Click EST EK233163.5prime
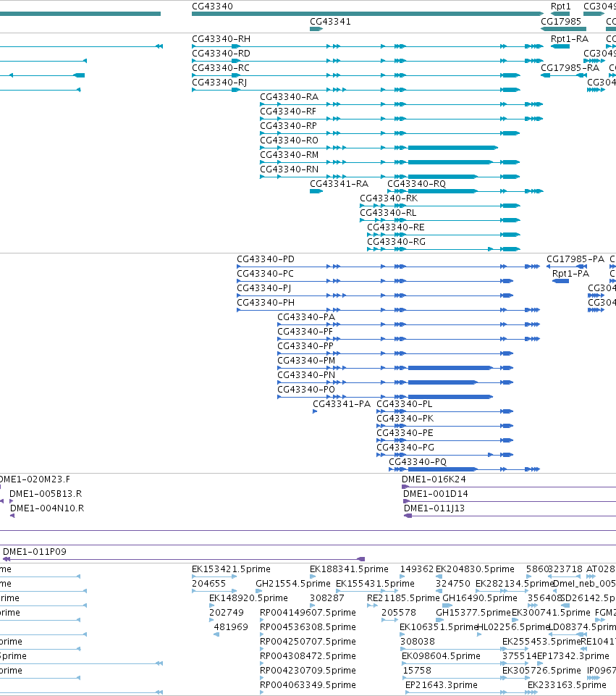The image size is (616, 696). (x=567, y=685)
